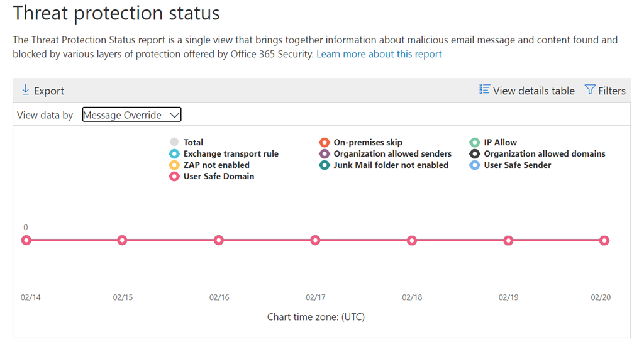Viewport: 644px width, 349px height.
Task: Toggle Organization allowed senders legend marker
Action: (x=325, y=154)
